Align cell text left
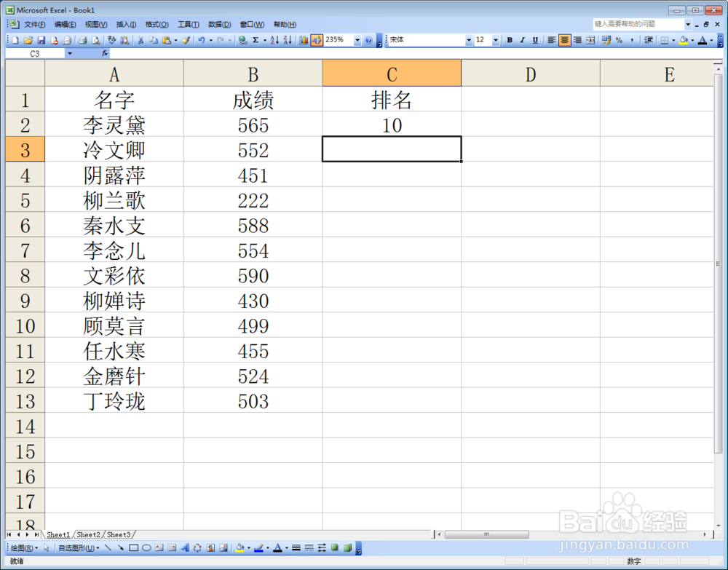 (x=551, y=40)
